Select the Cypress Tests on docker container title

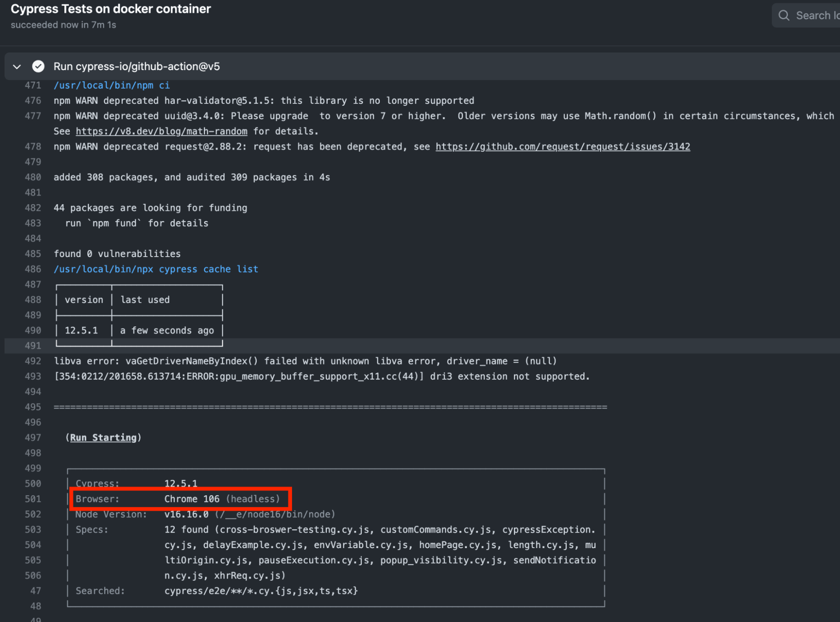tap(111, 8)
